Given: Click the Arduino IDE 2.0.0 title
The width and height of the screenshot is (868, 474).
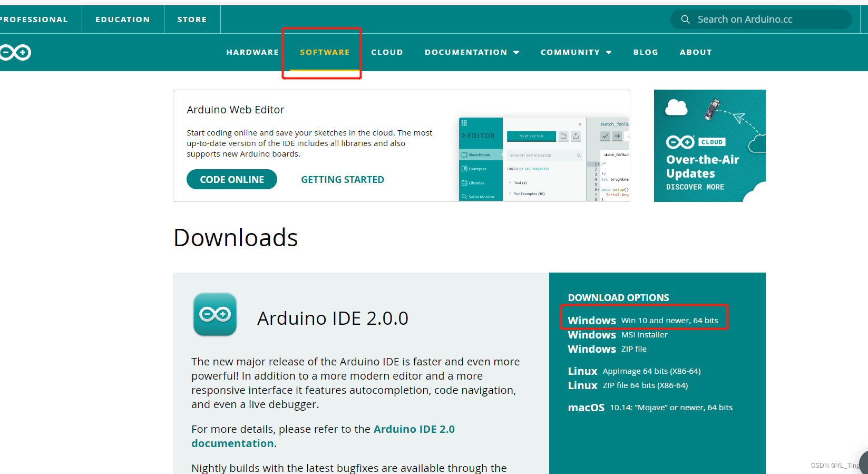Looking at the screenshot, I should [x=333, y=318].
